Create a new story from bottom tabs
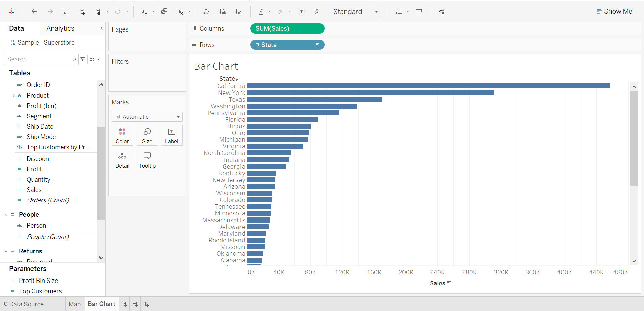The image size is (644, 311). point(146,304)
